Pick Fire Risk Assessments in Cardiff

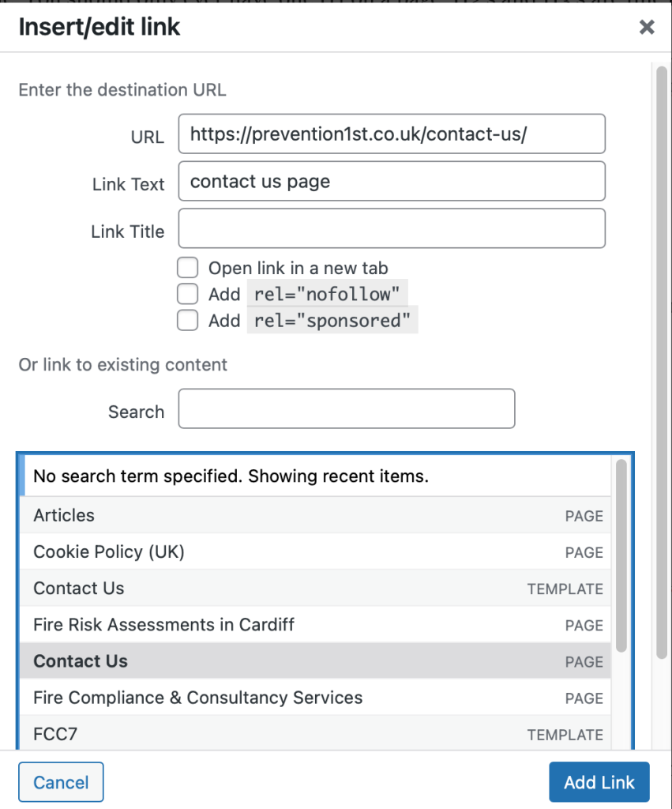click(x=316, y=625)
